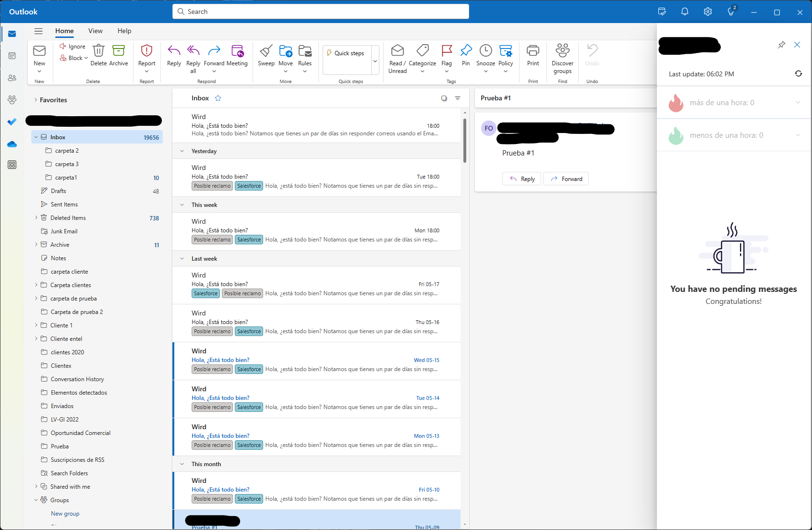This screenshot has width=812, height=530.
Task: Click the Reply arrow in the ribbon
Action: coord(174,50)
